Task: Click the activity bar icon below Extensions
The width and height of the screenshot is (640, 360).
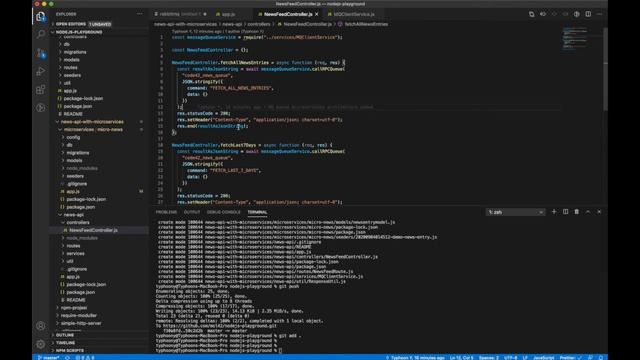Action: 41,108
